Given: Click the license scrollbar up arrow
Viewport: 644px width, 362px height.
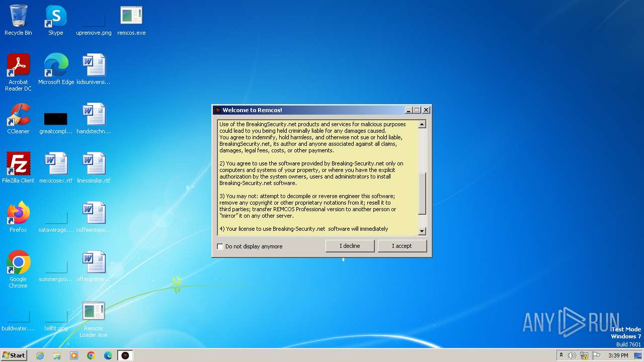Looking at the screenshot, I should 422,124.
